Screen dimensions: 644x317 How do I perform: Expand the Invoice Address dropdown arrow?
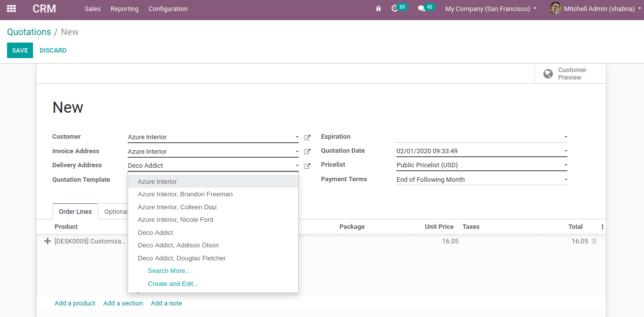pos(297,152)
